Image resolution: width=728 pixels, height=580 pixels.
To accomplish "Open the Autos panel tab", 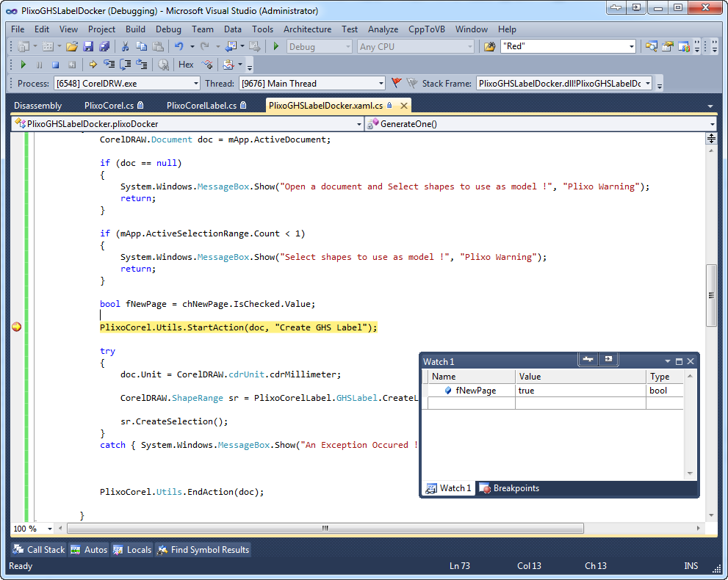I will coord(89,550).
